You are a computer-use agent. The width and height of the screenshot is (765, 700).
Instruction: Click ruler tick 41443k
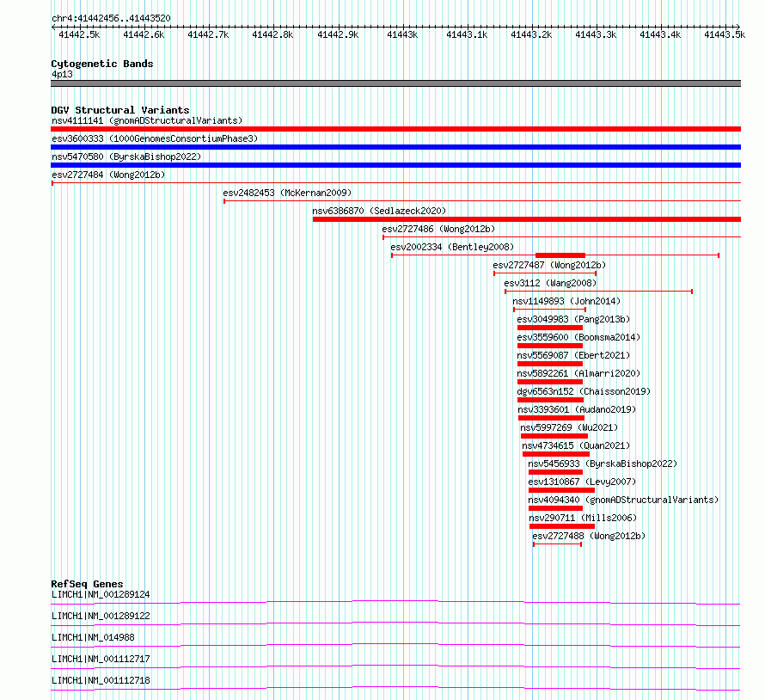[x=402, y=34]
